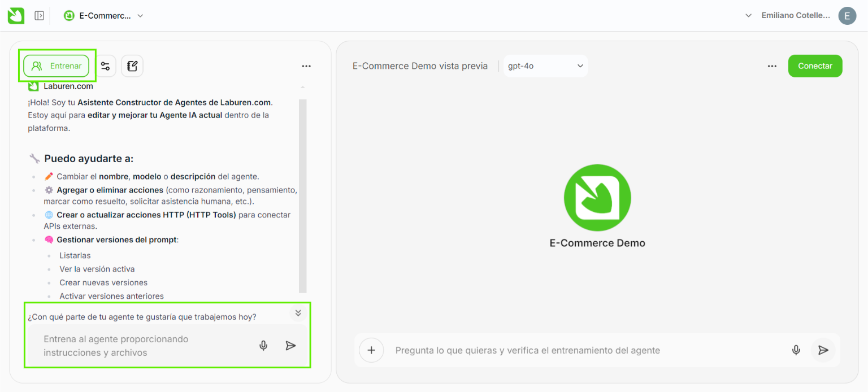The width and height of the screenshot is (868, 392).
Task: Send the training message arrow icon
Action: [290, 346]
